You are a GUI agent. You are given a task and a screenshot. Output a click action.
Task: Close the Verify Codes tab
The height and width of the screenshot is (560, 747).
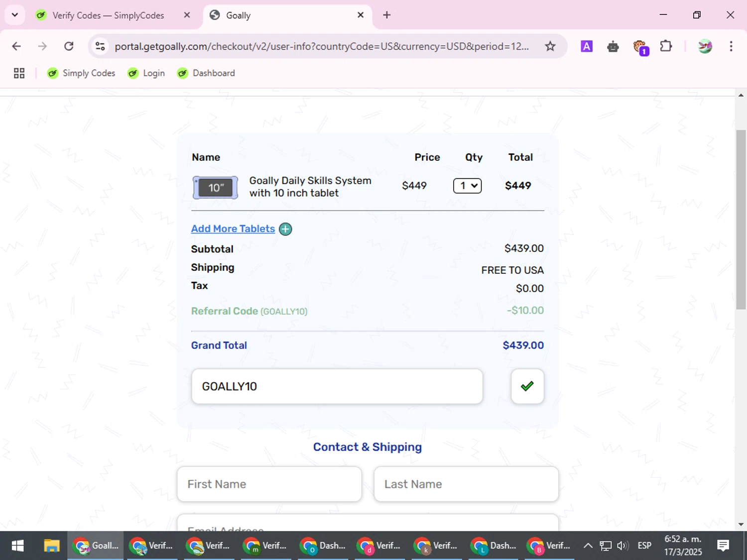point(187,15)
